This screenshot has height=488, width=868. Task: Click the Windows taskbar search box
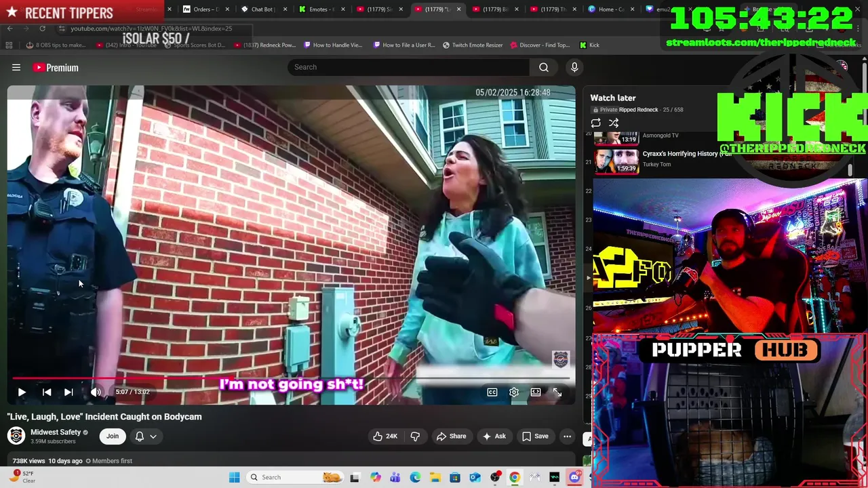point(295,477)
